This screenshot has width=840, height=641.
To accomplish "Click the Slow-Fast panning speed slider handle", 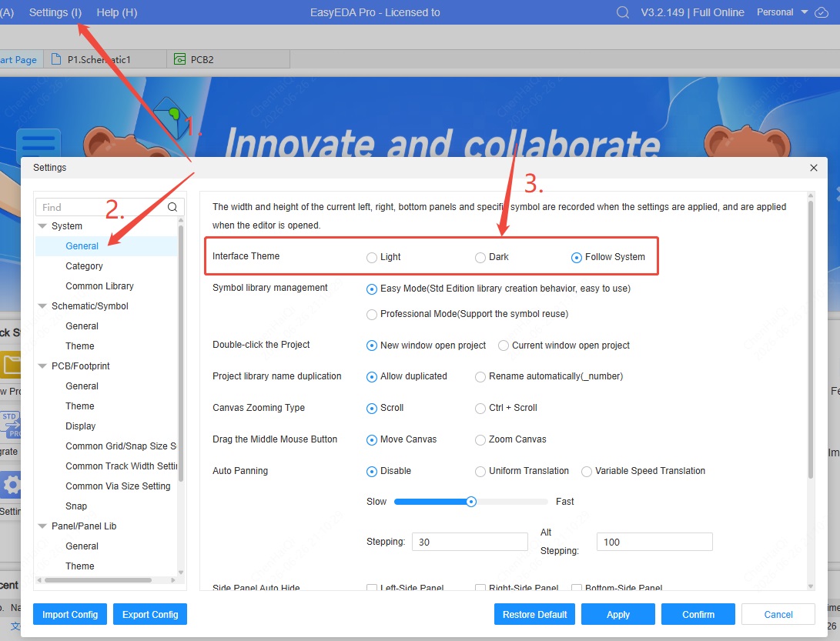I will 471,502.
